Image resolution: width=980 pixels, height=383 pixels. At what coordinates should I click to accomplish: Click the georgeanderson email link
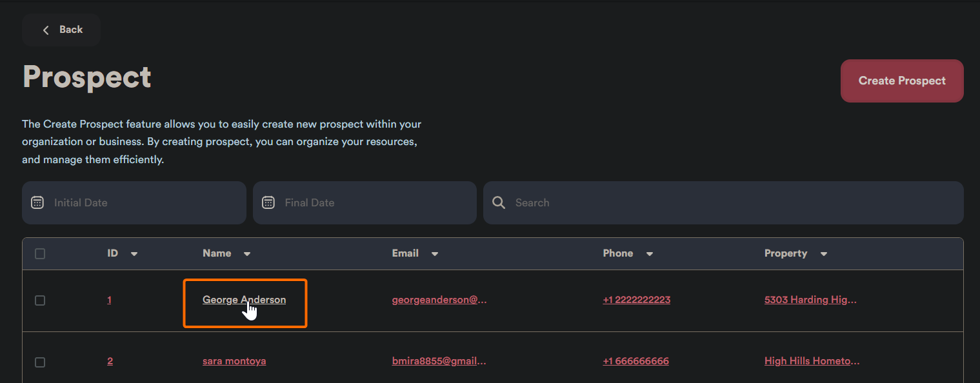tap(439, 300)
